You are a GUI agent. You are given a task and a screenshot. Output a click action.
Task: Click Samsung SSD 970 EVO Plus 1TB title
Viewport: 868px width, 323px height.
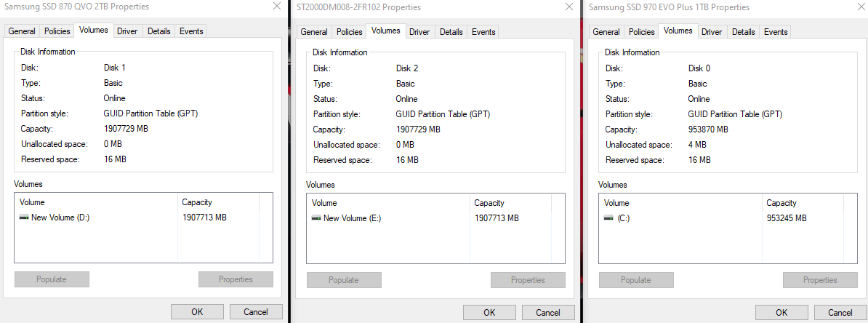(670, 7)
